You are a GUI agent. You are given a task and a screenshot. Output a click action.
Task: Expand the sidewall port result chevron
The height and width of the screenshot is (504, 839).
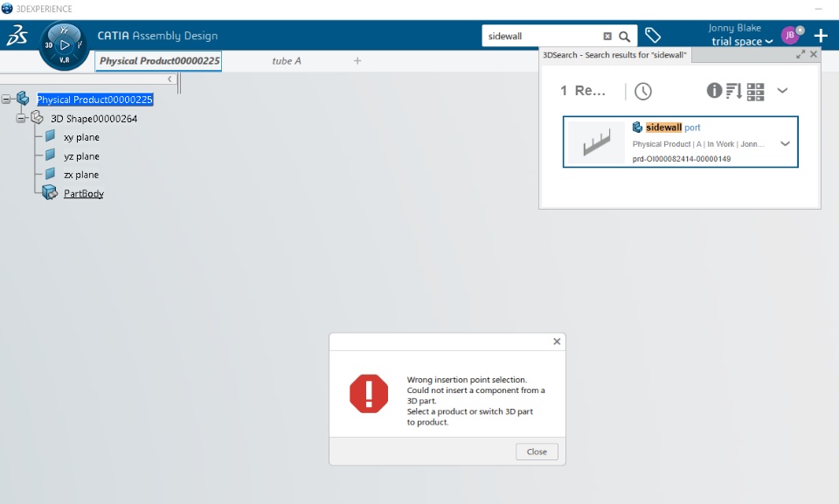click(x=785, y=143)
